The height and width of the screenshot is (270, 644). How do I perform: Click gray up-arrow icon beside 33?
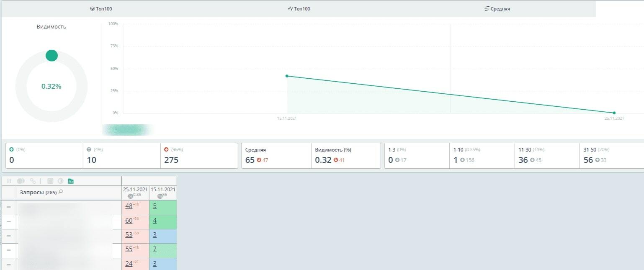[x=598, y=160]
